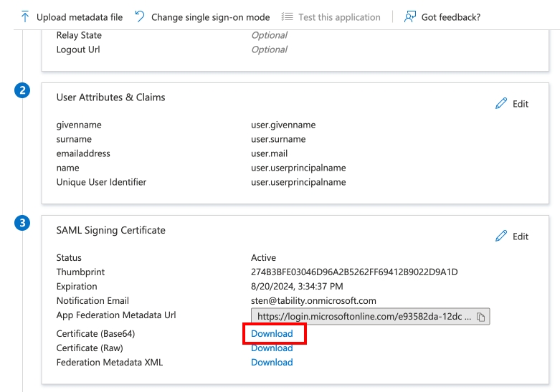Edit User Attributes & Claims via pencil icon
The image size is (560, 392).
click(501, 104)
